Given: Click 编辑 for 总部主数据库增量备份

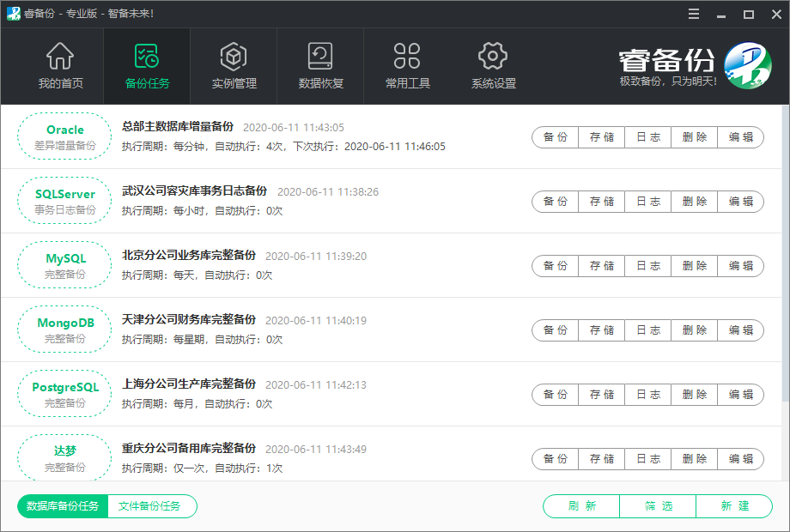Looking at the screenshot, I should click(x=740, y=137).
